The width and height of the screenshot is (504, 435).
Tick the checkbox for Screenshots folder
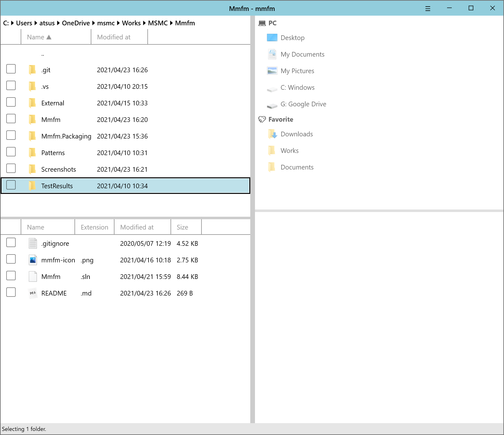coord(11,169)
